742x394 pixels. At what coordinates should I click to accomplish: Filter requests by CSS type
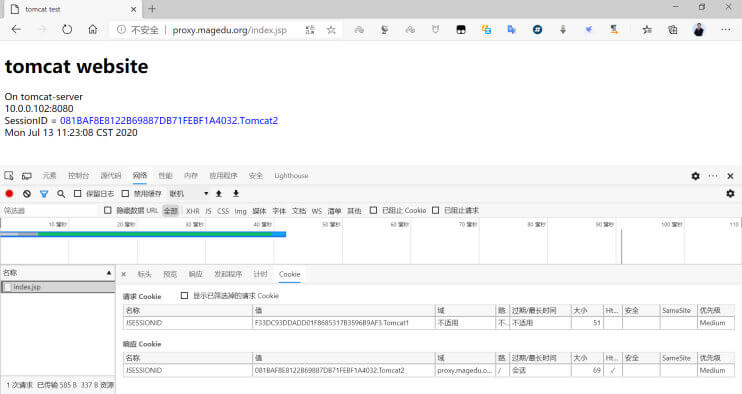click(223, 211)
